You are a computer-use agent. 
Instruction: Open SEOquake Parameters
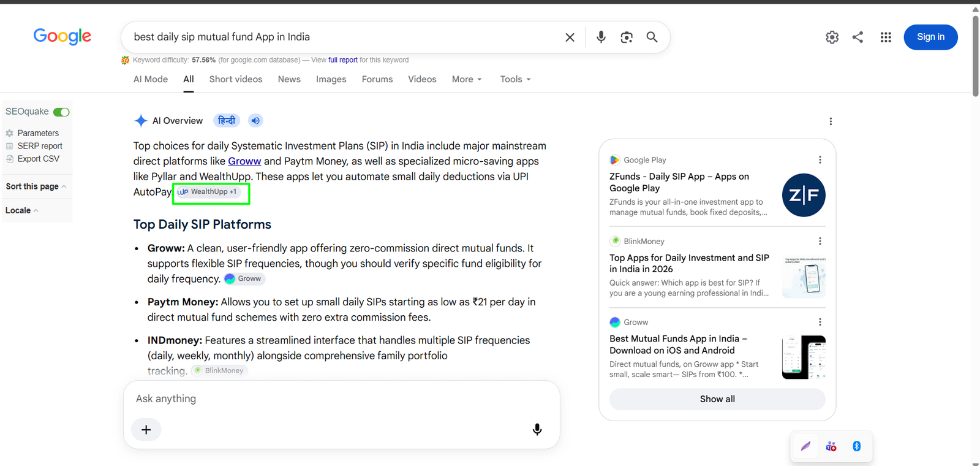pos(38,133)
